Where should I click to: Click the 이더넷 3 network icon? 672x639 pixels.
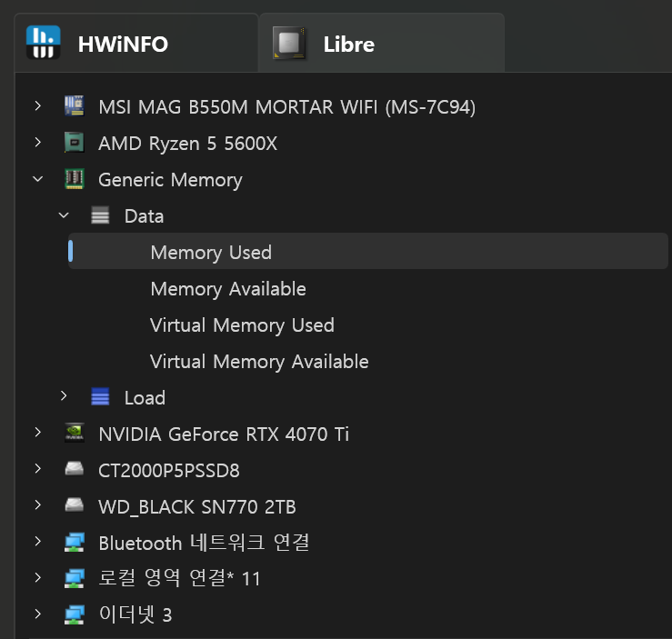(75, 615)
